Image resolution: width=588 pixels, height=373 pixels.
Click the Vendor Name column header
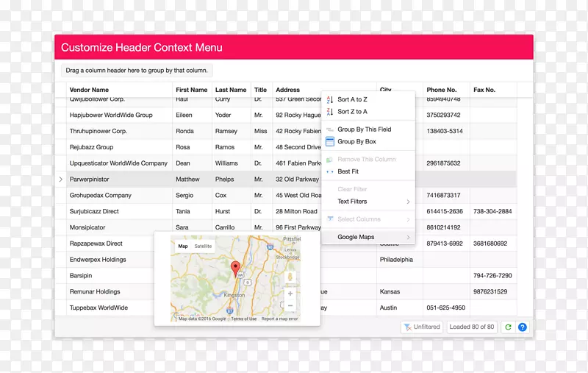119,90
